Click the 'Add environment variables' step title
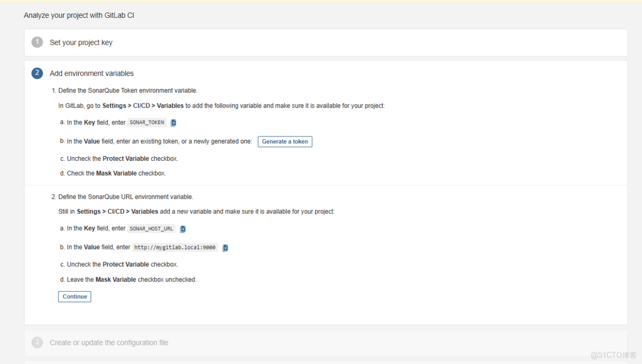 (91, 73)
